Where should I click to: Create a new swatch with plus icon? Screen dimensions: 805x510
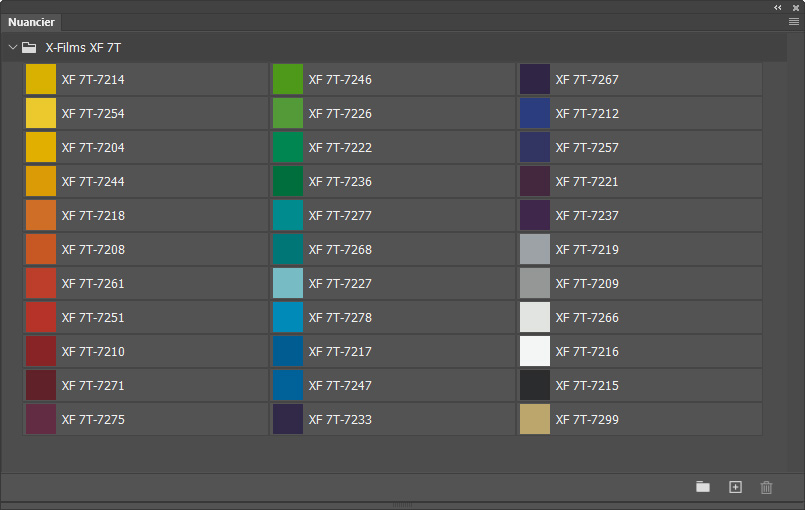coord(735,487)
